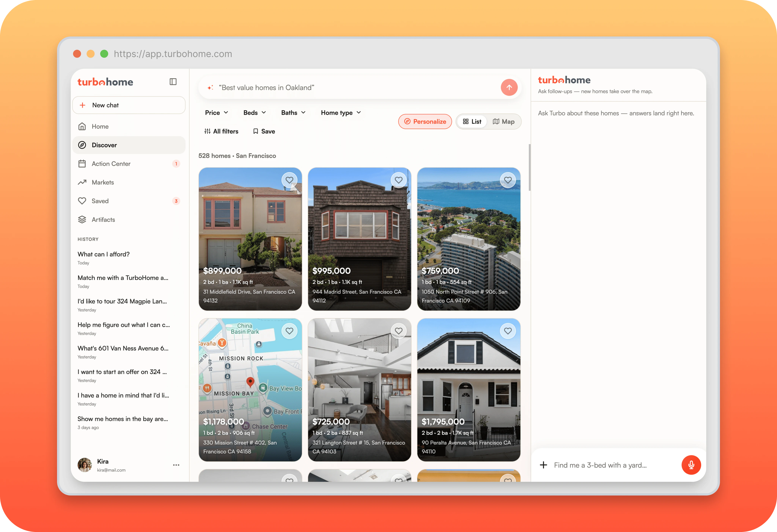Go to Home in the sidebar
The height and width of the screenshot is (532, 777).
129,127
